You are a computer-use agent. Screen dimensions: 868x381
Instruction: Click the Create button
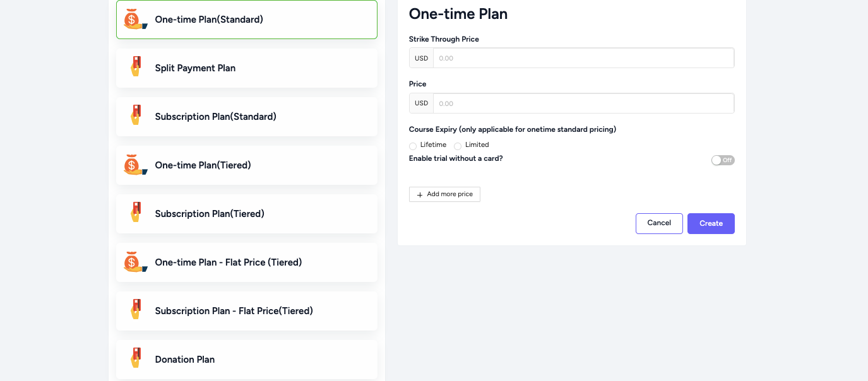pyautogui.click(x=711, y=223)
